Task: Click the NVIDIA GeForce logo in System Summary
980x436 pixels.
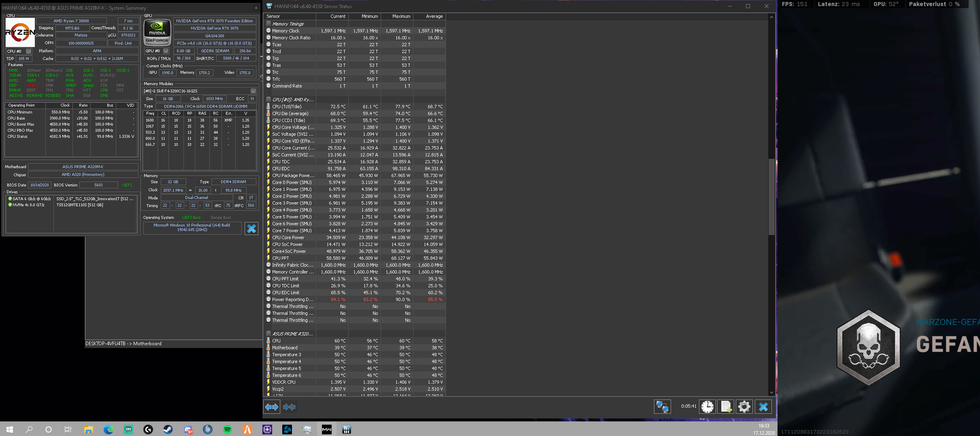Action: (x=157, y=32)
